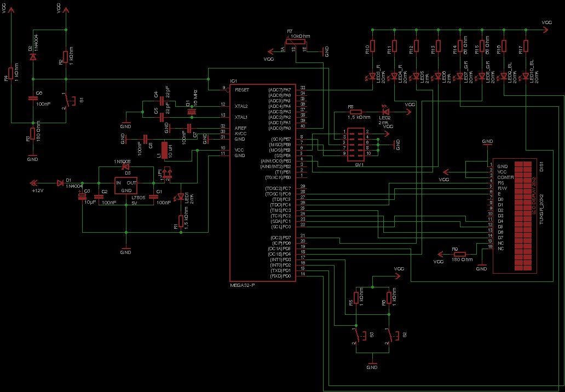The height and width of the screenshot is (392, 565).
Task: Click the R15 68 Ohm resistor
Action: 482,46
